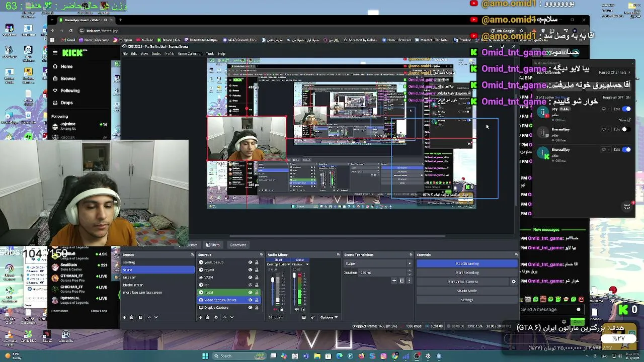Viewport: 644px width, 362px height.
Task: Go back in the browser
Action: tap(52, 31)
